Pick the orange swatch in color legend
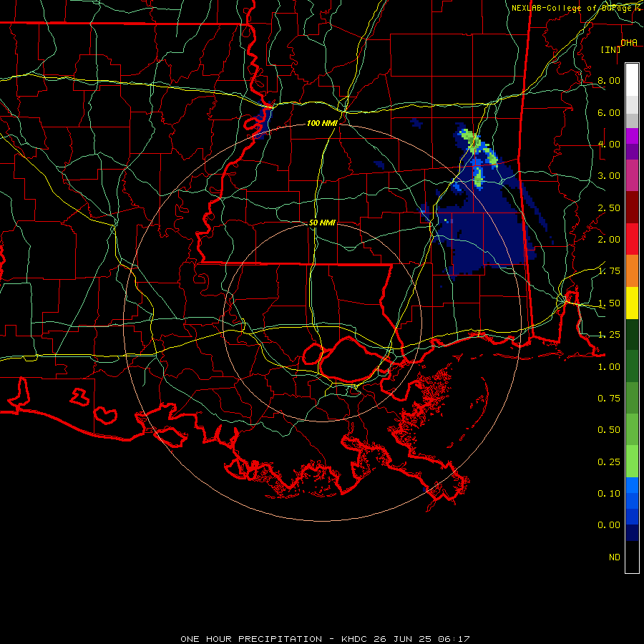The height and width of the screenshot is (644, 644). click(x=632, y=271)
